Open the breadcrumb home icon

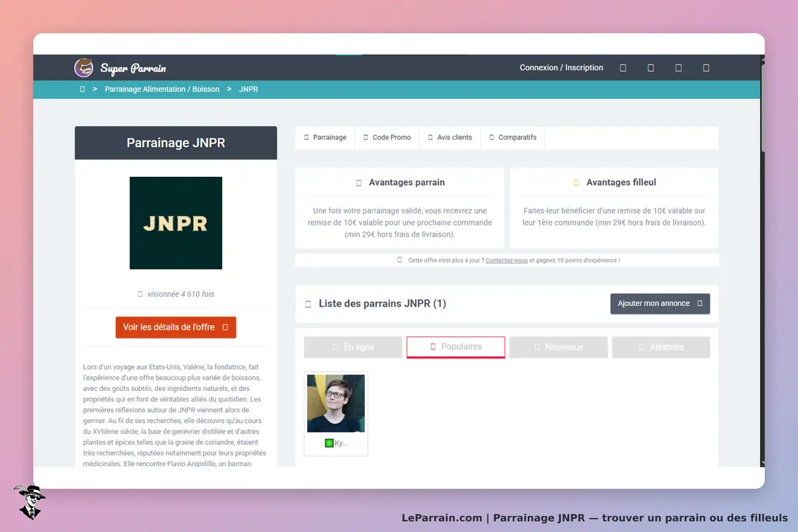tap(82, 89)
